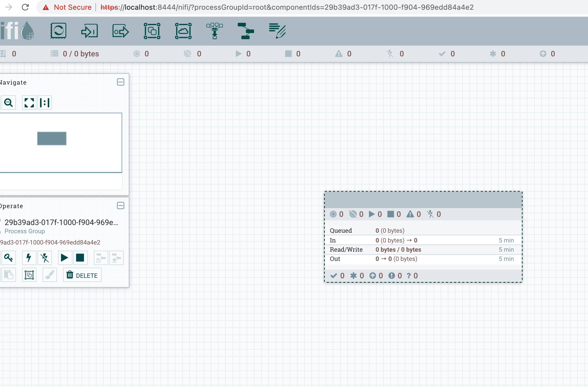Click the up-to-date checkmark count in status bar
This screenshot has width=588, height=387.
(447, 54)
